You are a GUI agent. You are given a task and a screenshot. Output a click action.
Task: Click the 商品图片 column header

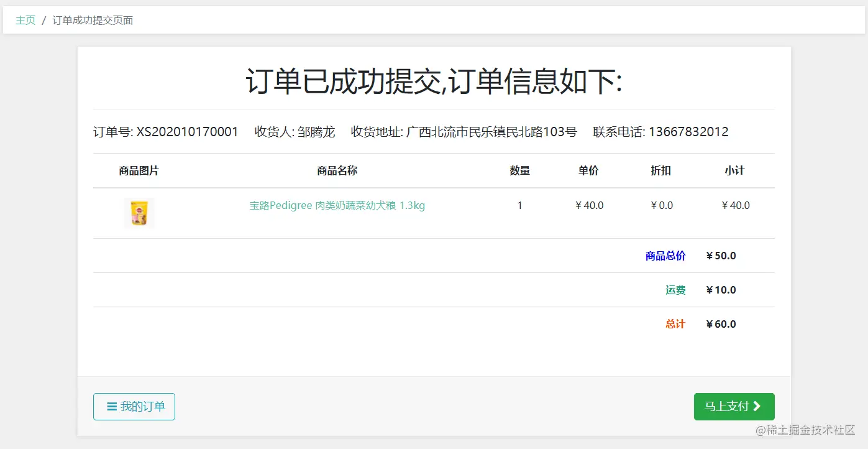coord(139,170)
